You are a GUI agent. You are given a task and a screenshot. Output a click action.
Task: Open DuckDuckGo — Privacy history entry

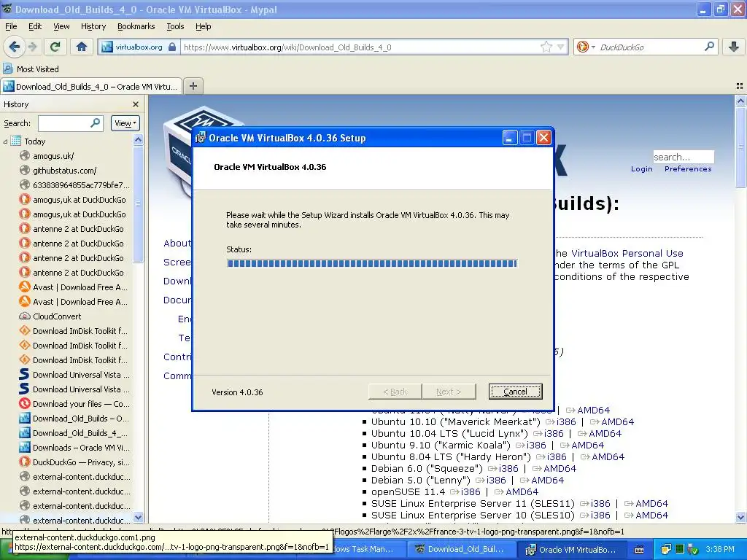(x=81, y=462)
